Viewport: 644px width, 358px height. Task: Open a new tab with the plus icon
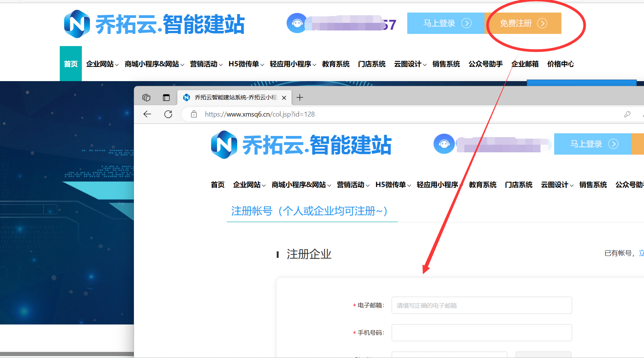[x=300, y=97]
